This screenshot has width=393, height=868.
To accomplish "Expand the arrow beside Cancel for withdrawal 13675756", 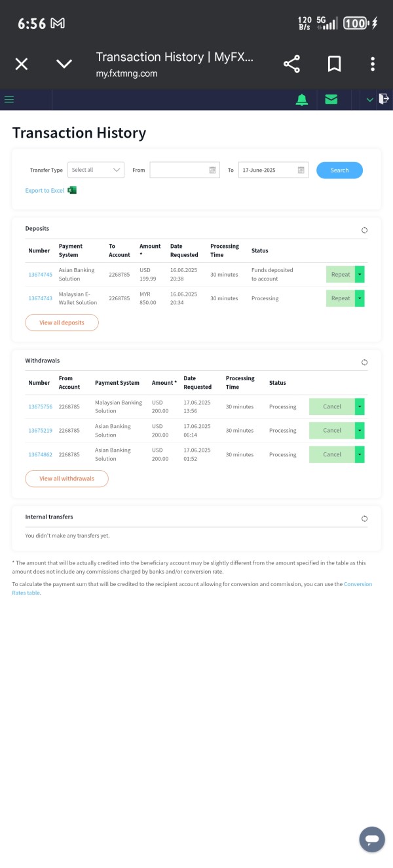I will coord(360,406).
